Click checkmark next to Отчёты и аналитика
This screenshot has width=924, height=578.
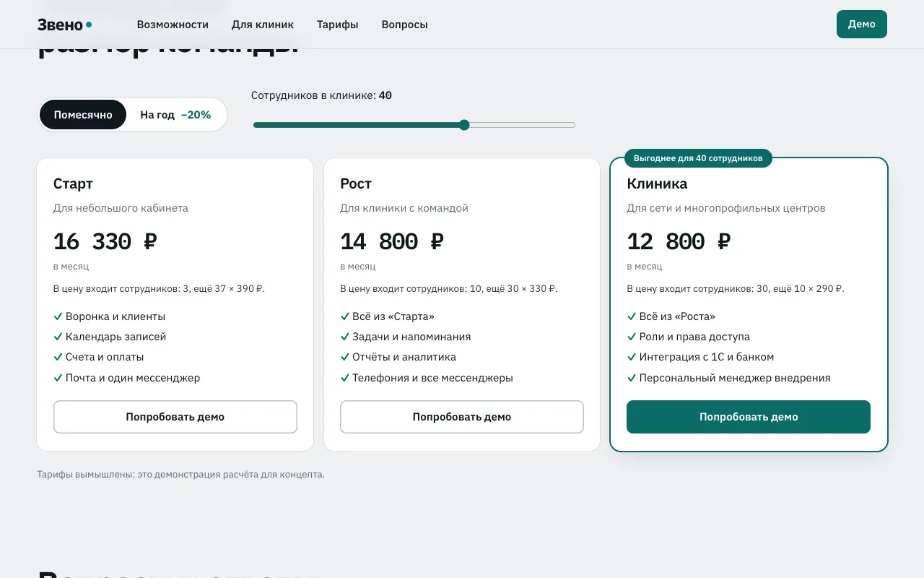344,357
